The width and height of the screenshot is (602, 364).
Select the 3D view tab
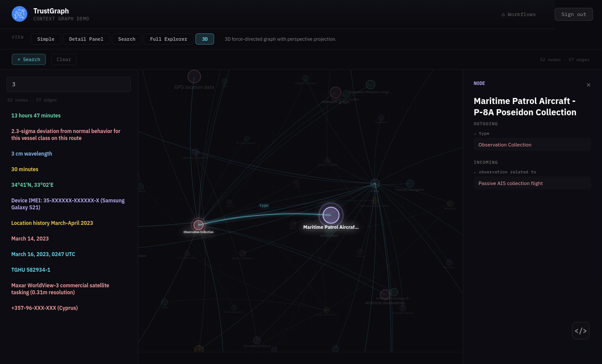click(205, 39)
